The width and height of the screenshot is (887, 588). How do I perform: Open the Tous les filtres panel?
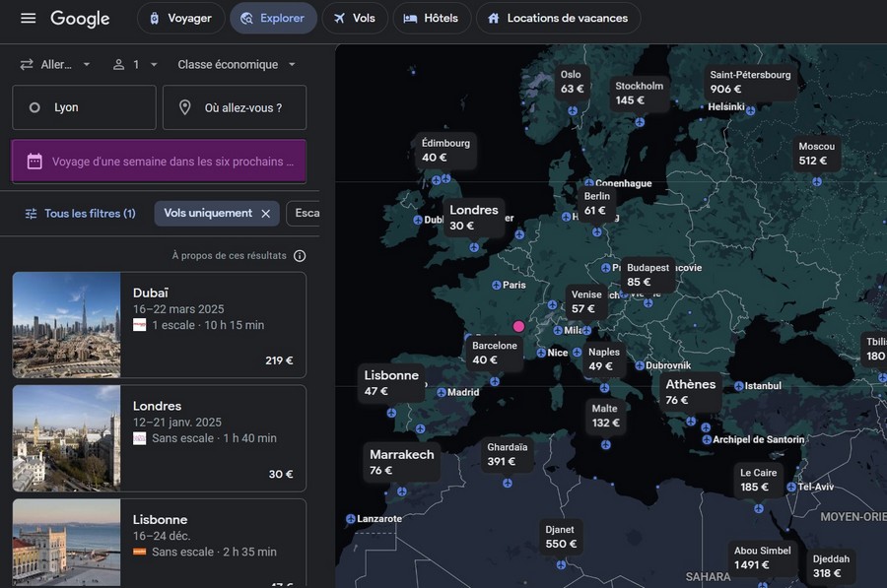80,214
